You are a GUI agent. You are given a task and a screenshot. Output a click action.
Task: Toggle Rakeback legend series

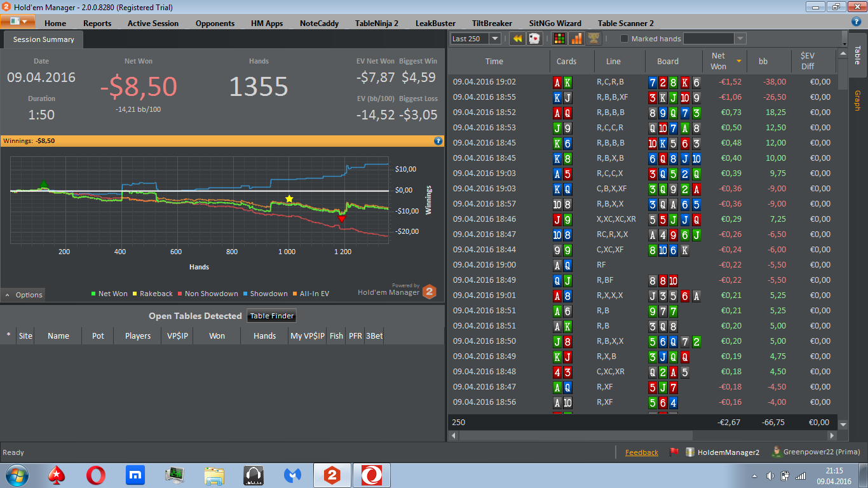[x=153, y=294]
